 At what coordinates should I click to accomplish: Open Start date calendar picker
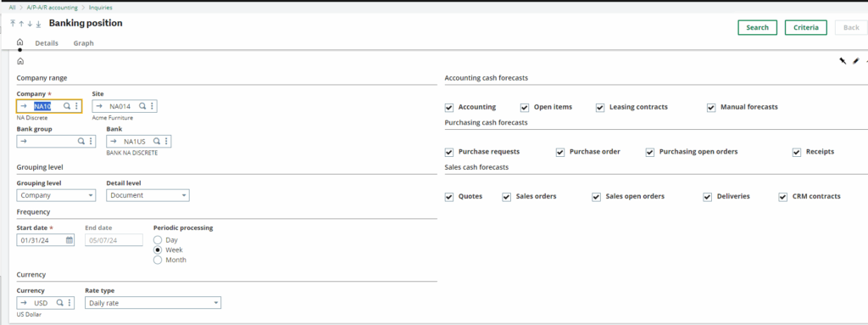coord(70,240)
